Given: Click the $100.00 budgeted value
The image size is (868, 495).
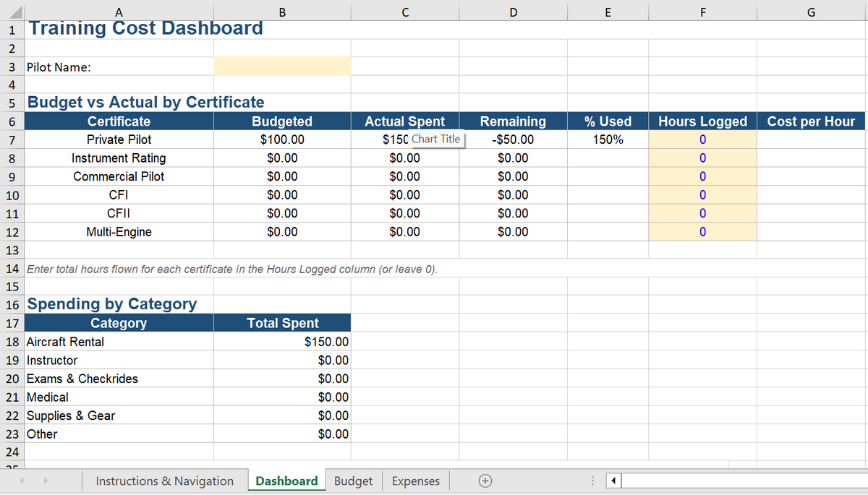Looking at the screenshot, I should (x=282, y=139).
